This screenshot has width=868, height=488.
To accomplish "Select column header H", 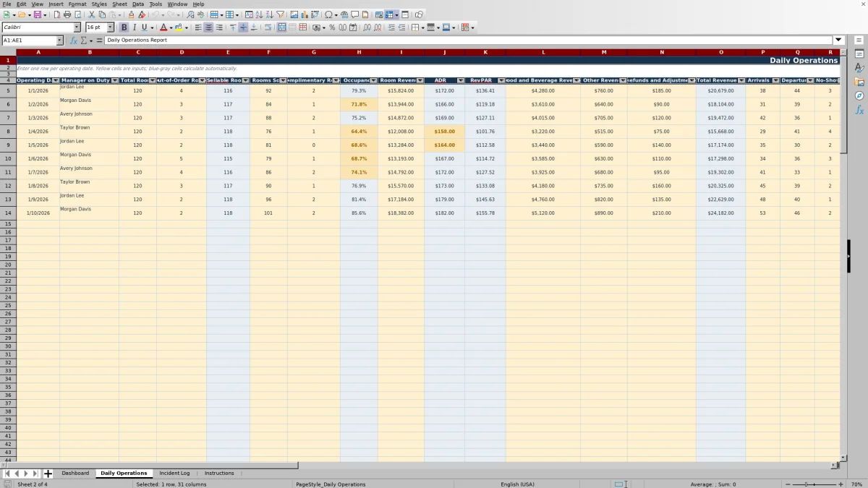I will click(359, 52).
